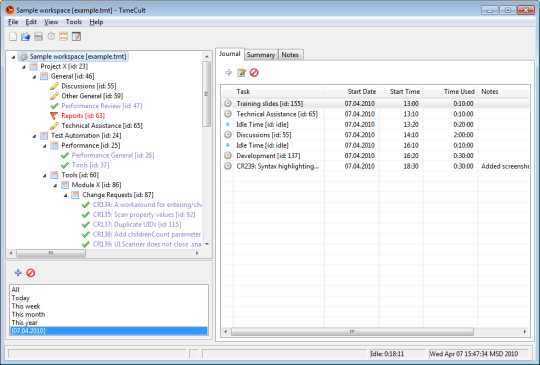Select the 'Today' time filter
540x365 pixels.
tap(108, 298)
